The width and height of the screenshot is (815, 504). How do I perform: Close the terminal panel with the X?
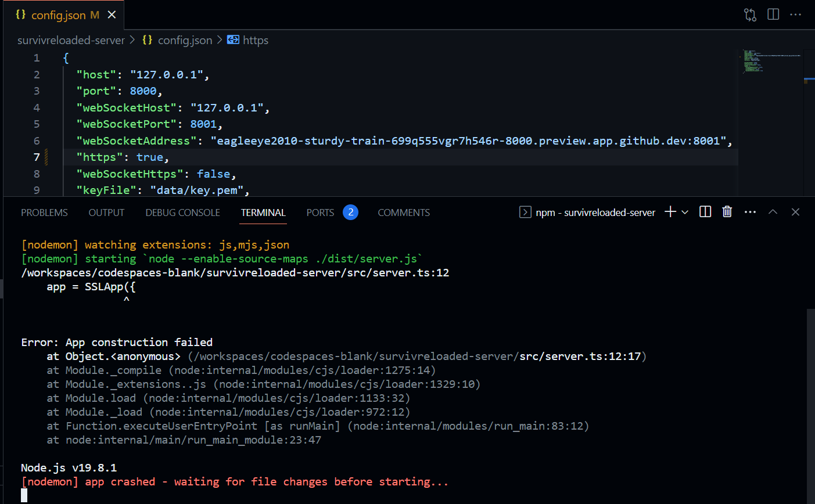[x=795, y=212]
